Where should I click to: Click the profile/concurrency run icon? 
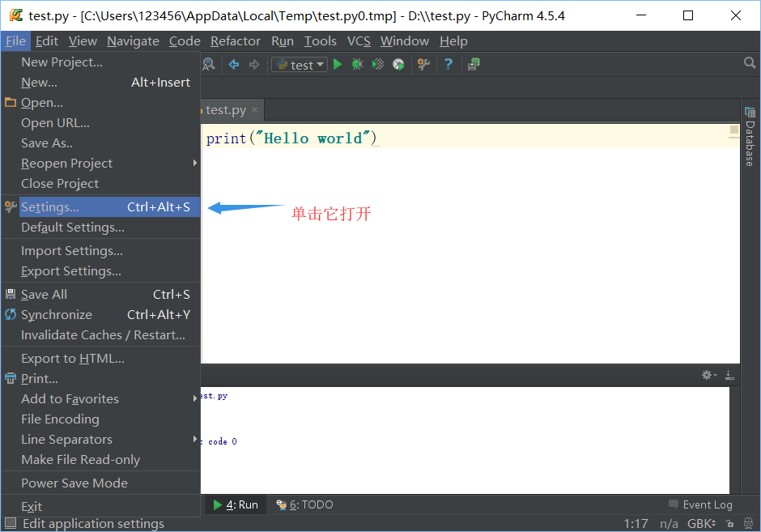click(398, 64)
